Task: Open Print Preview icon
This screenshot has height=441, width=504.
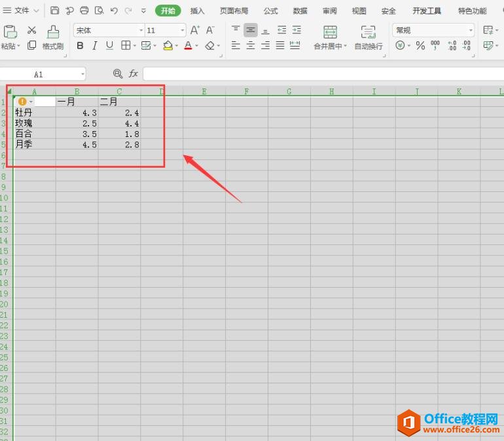Action: click(x=99, y=10)
